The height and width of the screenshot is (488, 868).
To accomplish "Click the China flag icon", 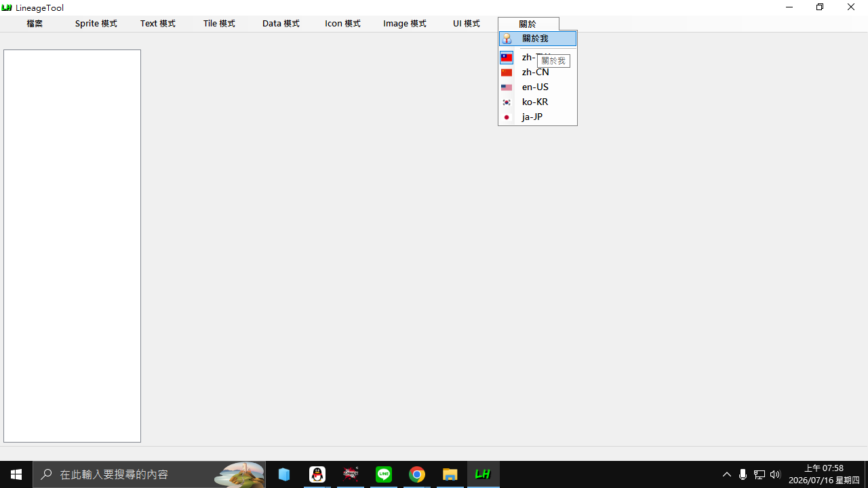I will pyautogui.click(x=507, y=73).
